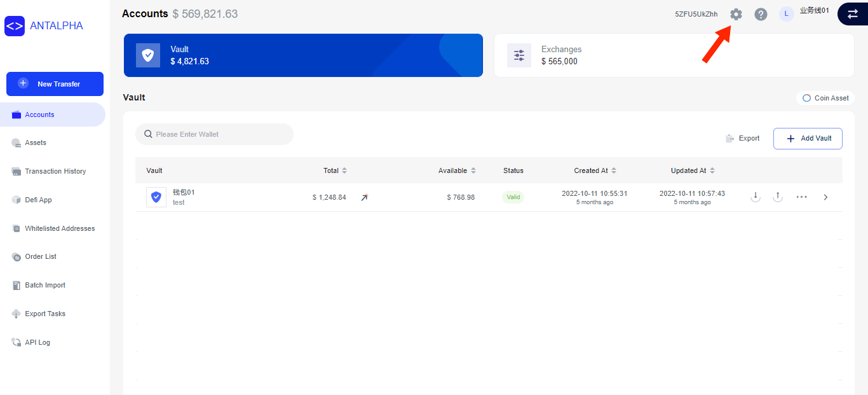The height and width of the screenshot is (395, 868).
Task: Open help using the question mark icon
Action: pos(761,14)
